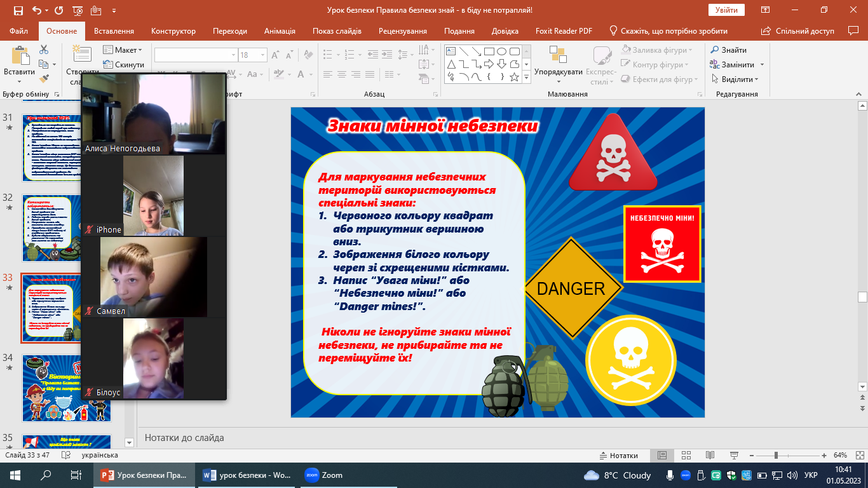
Task: Click the Redo/Repeat icon in title bar
Action: click(x=58, y=11)
